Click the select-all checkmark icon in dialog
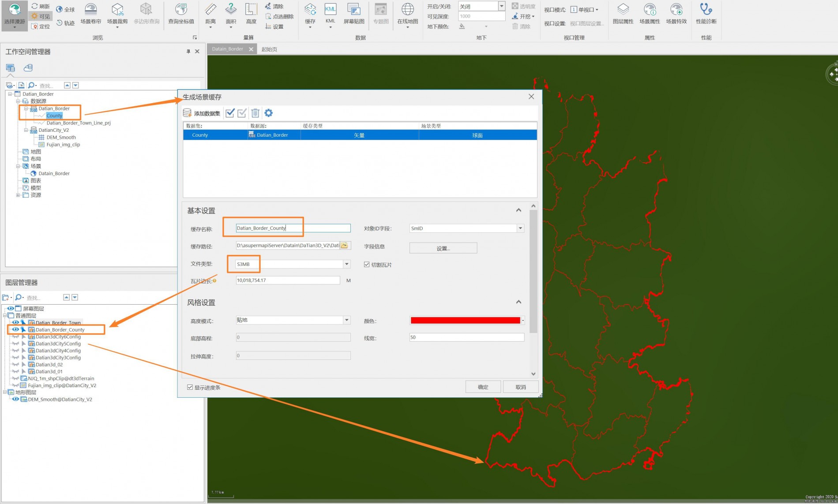The height and width of the screenshot is (504, 838). point(230,113)
